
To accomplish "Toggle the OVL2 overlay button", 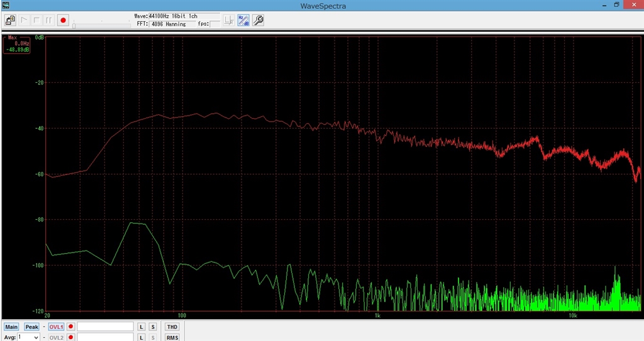I will click(56, 337).
